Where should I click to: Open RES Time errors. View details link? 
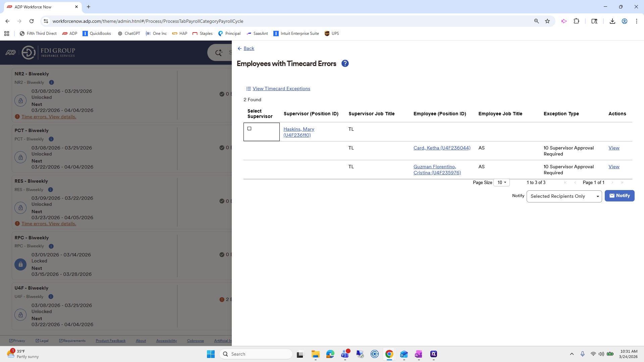coord(49,224)
